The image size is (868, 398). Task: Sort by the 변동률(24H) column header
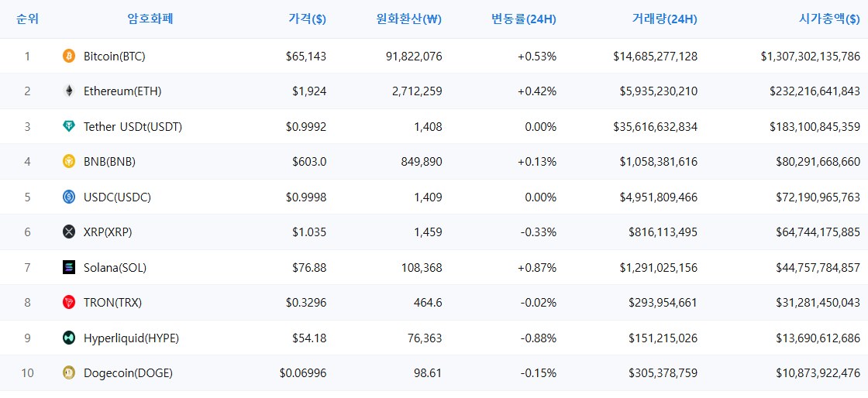pos(524,19)
